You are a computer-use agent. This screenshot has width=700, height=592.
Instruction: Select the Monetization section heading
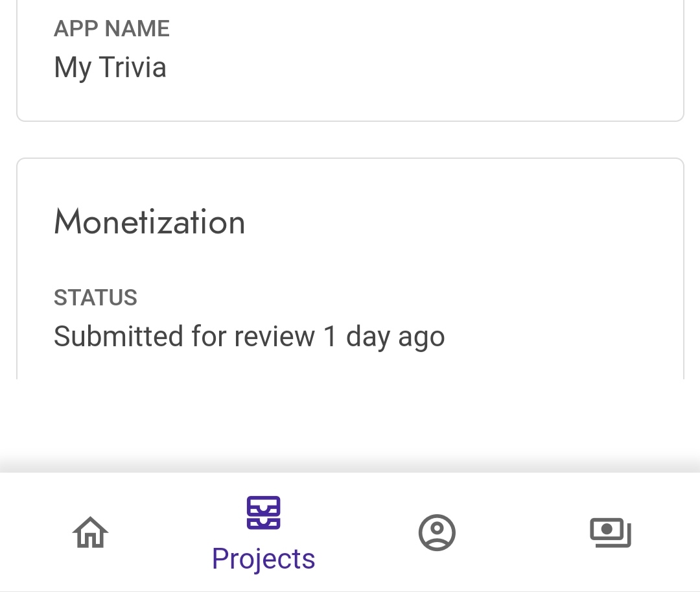click(149, 222)
